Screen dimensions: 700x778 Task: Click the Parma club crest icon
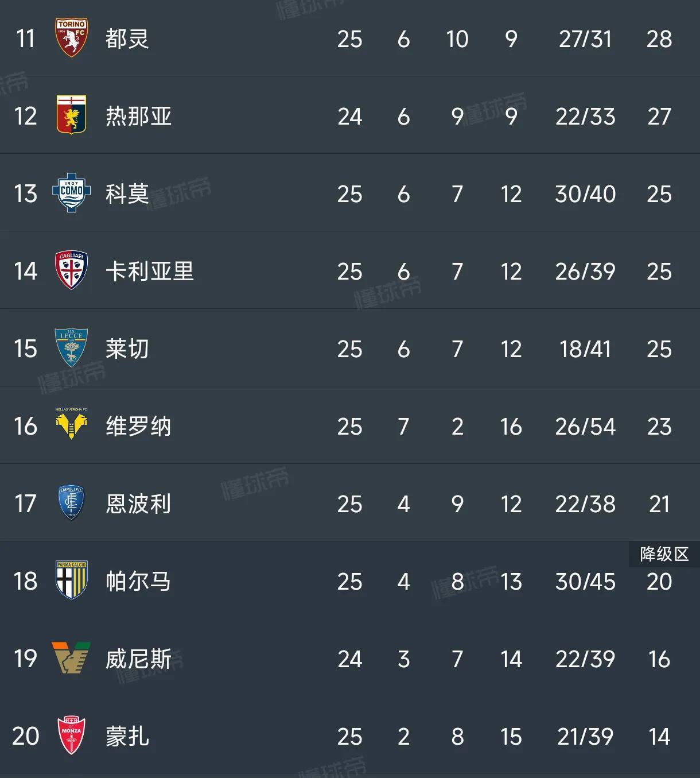[71, 581]
